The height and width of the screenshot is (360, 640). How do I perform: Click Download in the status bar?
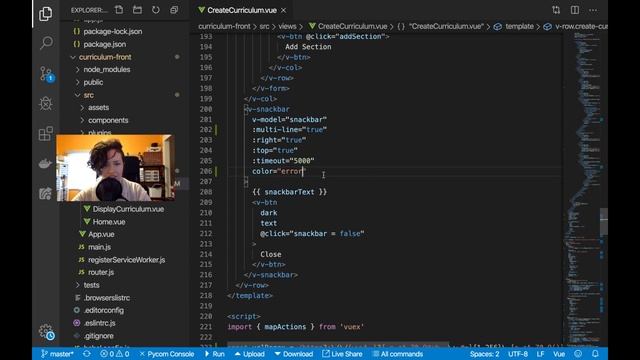293,354
